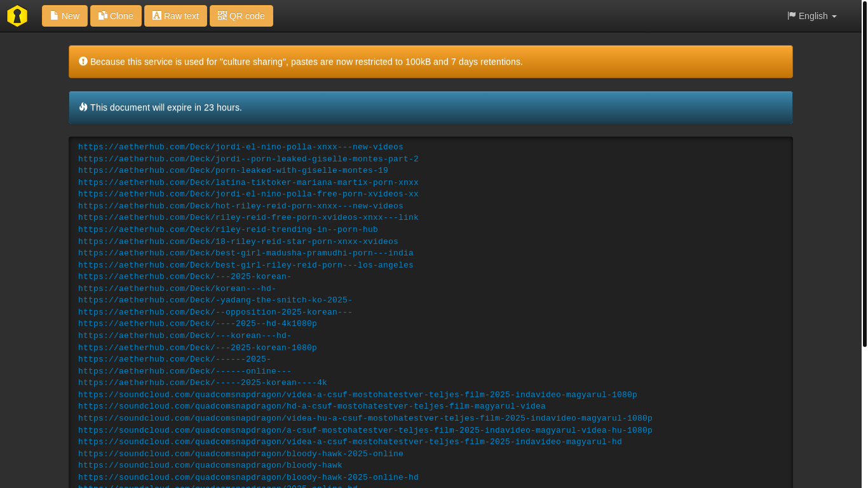Show the QR code for this paste
Screen dimensions: 868x488
point(241,16)
